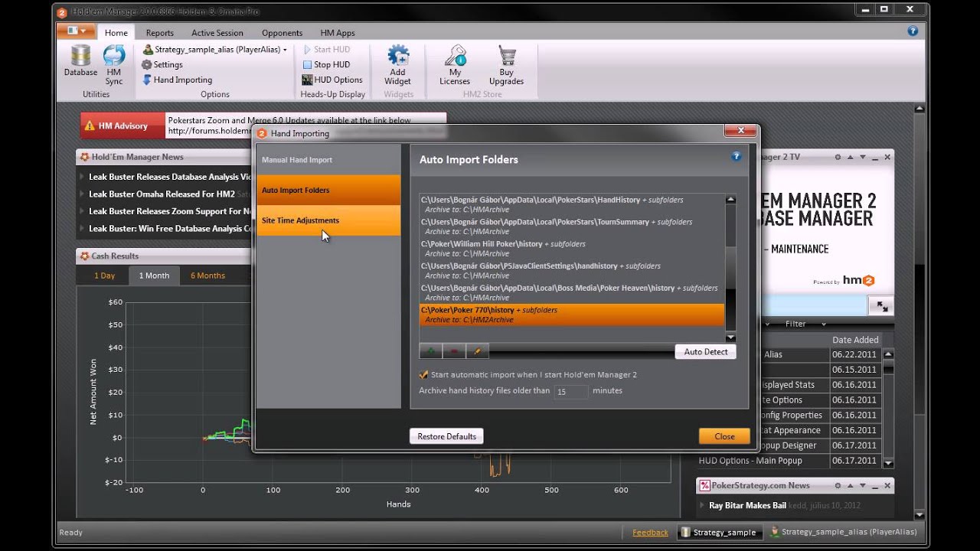
Task: Open the Leak Buster Releases Database Analysis news
Action: coord(170,177)
